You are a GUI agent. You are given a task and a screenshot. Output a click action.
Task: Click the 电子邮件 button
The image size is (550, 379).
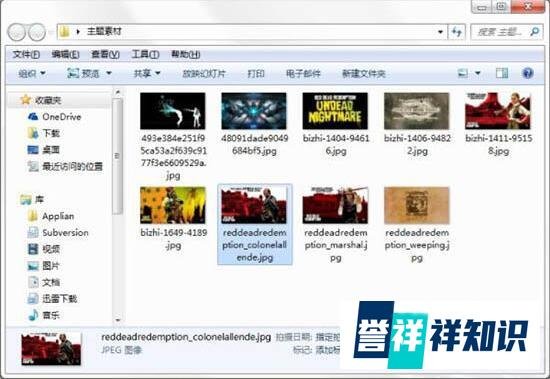tap(303, 73)
